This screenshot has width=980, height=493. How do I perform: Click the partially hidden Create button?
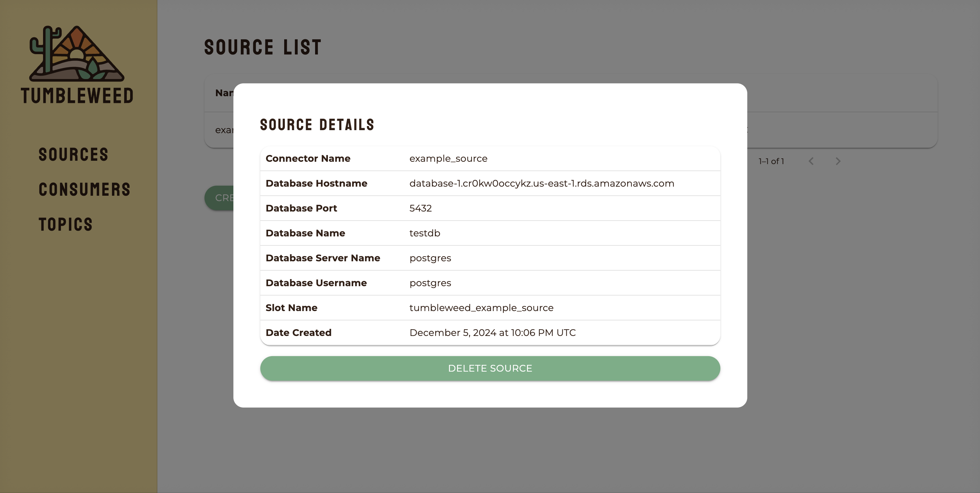point(219,198)
